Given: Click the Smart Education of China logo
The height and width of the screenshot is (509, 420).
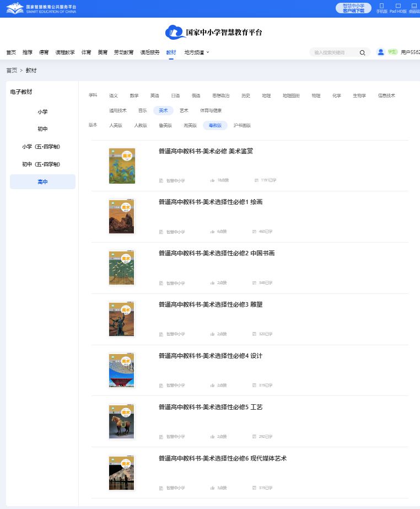Looking at the screenshot, I should tap(41, 8).
